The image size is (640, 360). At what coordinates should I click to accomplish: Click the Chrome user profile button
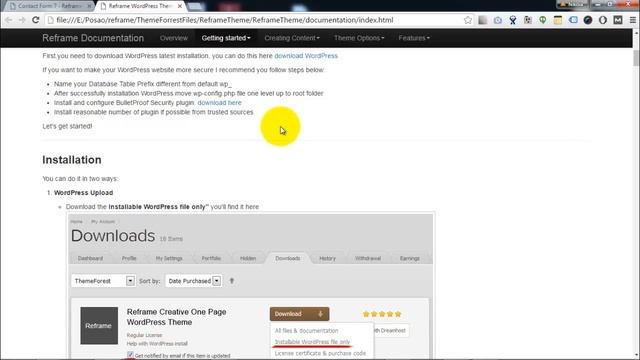pos(572,4)
